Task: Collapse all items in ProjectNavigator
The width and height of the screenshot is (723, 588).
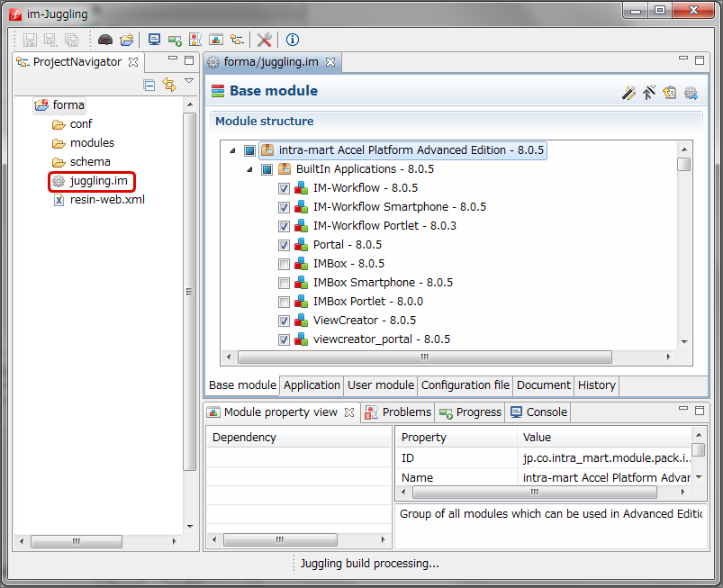Action: (x=149, y=86)
